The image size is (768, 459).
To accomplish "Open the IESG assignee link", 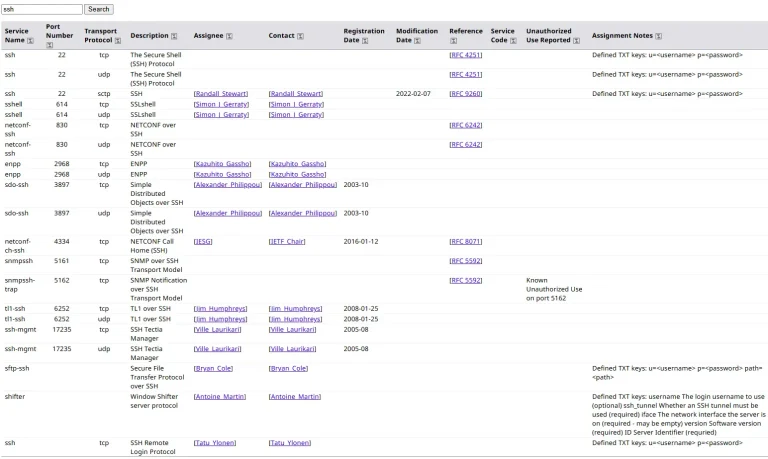I will 203,242.
